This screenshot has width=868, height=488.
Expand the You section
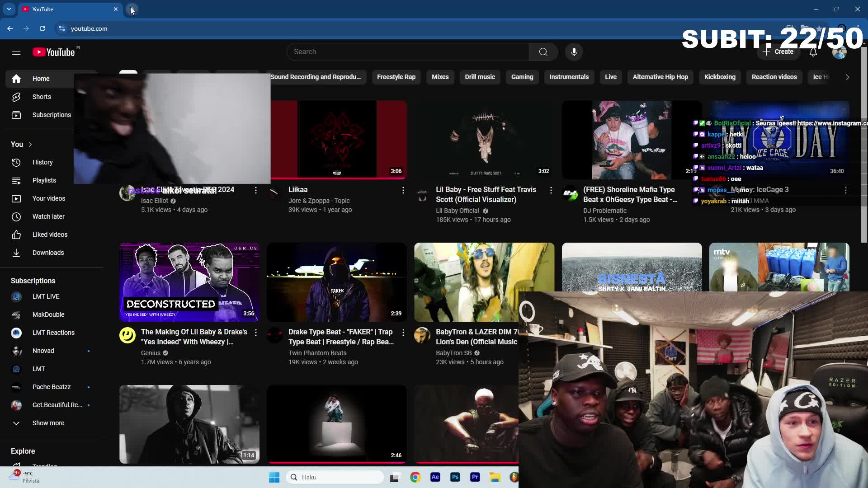(22, 144)
